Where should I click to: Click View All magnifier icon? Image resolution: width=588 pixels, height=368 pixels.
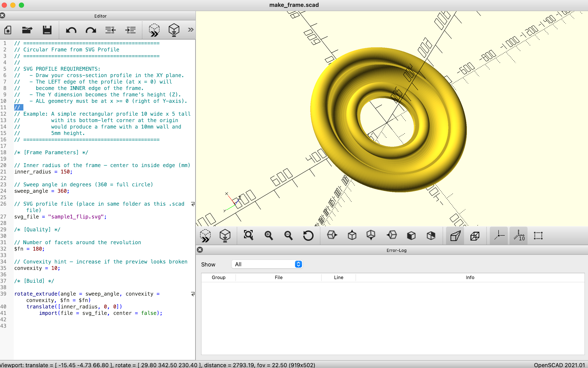pyautogui.click(x=249, y=235)
